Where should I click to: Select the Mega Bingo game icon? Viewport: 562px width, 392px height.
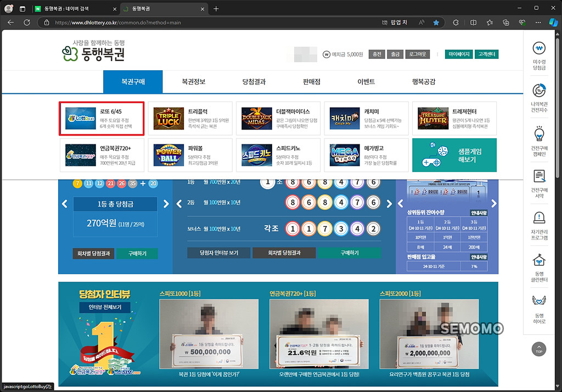[345, 155]
